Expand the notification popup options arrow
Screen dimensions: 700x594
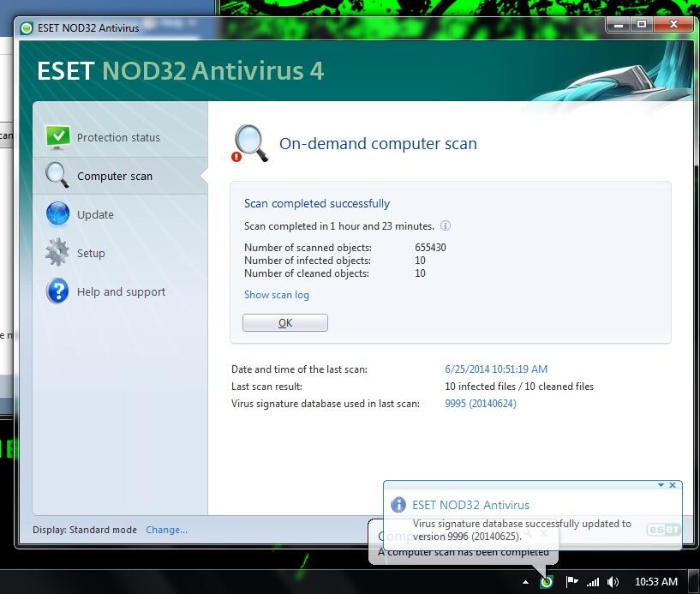coord(661,485)
